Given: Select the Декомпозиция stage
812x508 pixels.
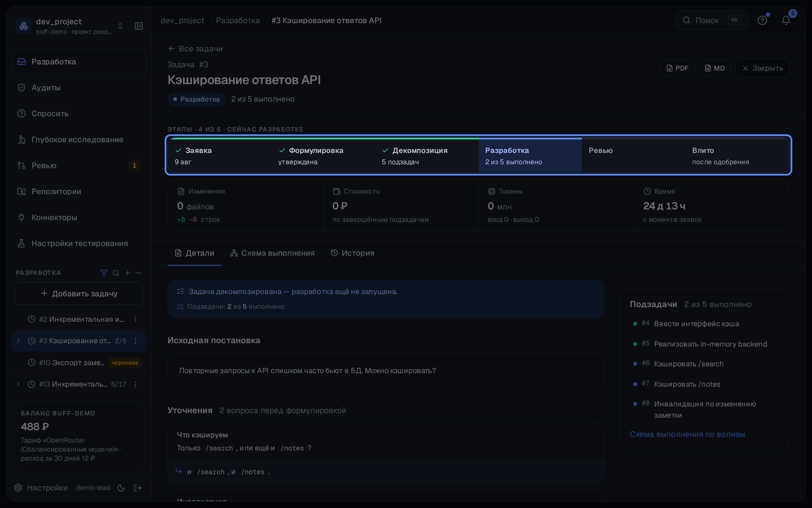Looking at the screenshot, I should tap(427, 156).
